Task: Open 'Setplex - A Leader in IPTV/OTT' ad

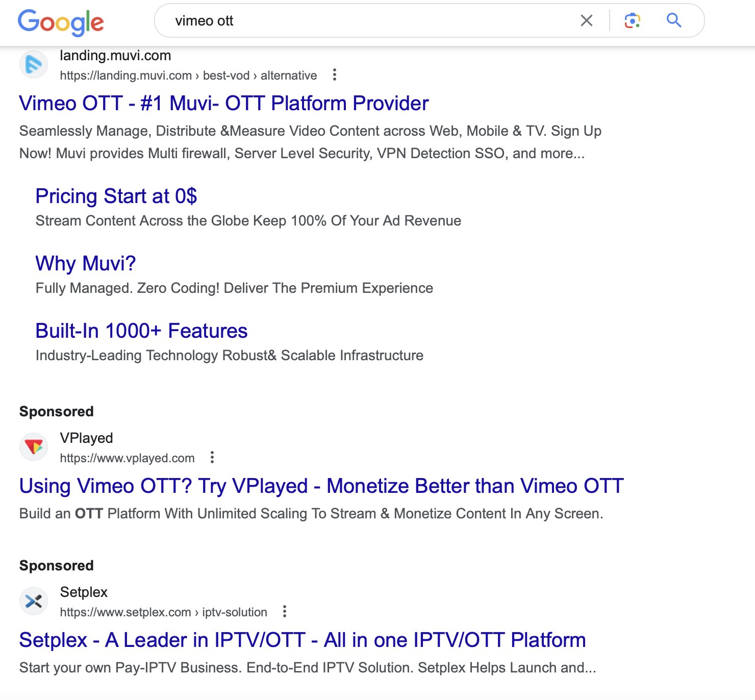Action: pos(302,640)
